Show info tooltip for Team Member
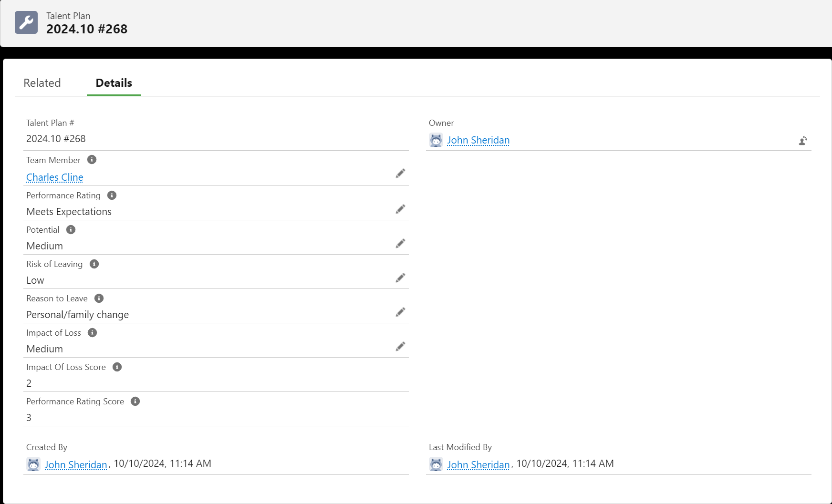This screenshot has height=504, width=832. [92, 160]
